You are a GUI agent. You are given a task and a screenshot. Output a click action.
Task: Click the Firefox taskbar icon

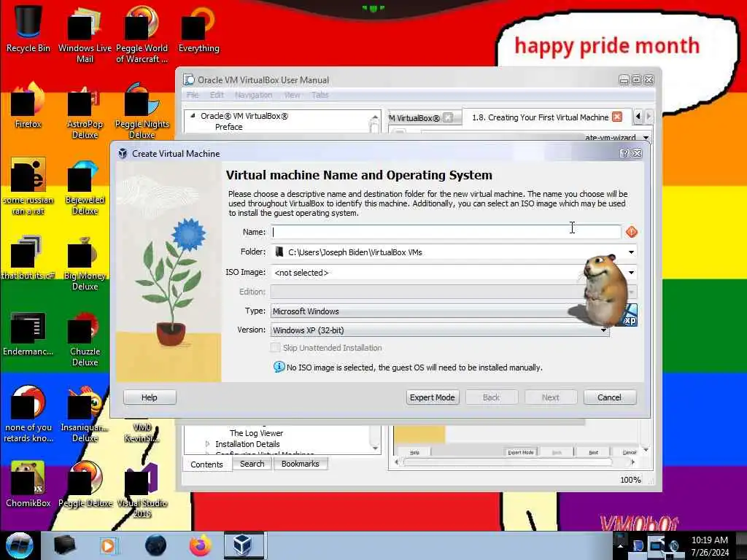coord(200,545)
